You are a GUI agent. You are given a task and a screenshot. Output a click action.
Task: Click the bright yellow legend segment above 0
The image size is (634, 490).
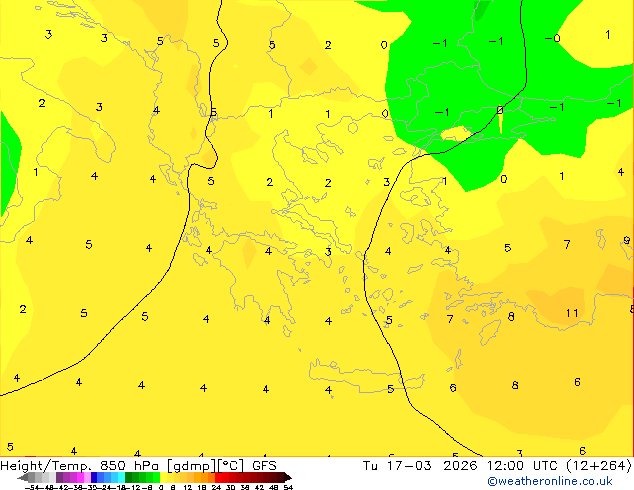[163, 477]
